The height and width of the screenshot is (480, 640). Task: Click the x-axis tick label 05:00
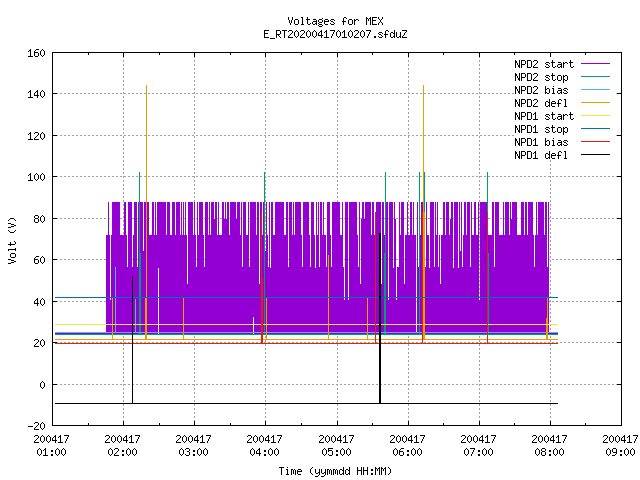tap(336, 452)
